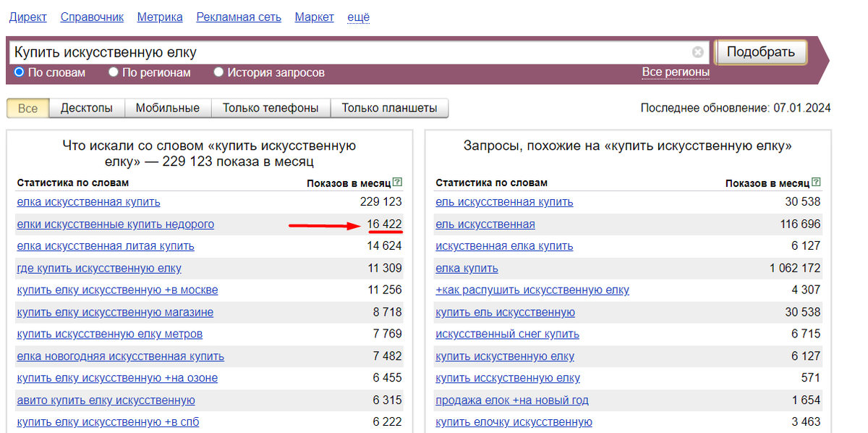Open similar query 'продажа елок +на новый год'
Image resolution: width=868 pixels, height=433 pixels.
coord(512,400)
